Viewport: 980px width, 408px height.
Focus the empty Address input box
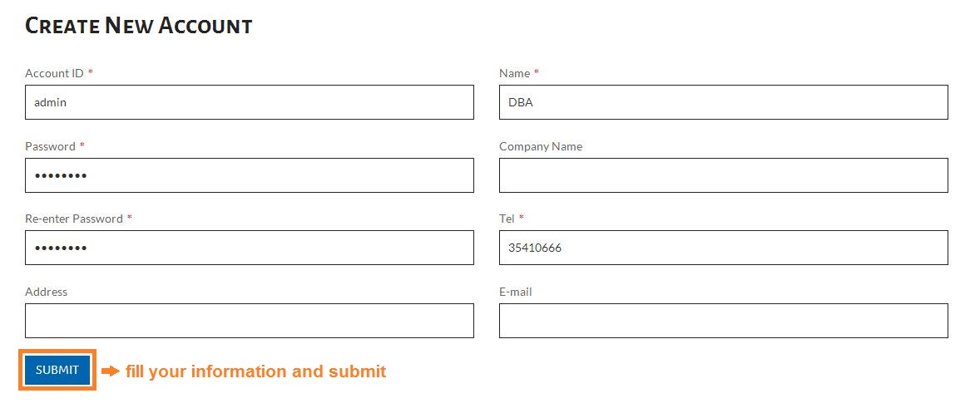[x=250, y=321]
